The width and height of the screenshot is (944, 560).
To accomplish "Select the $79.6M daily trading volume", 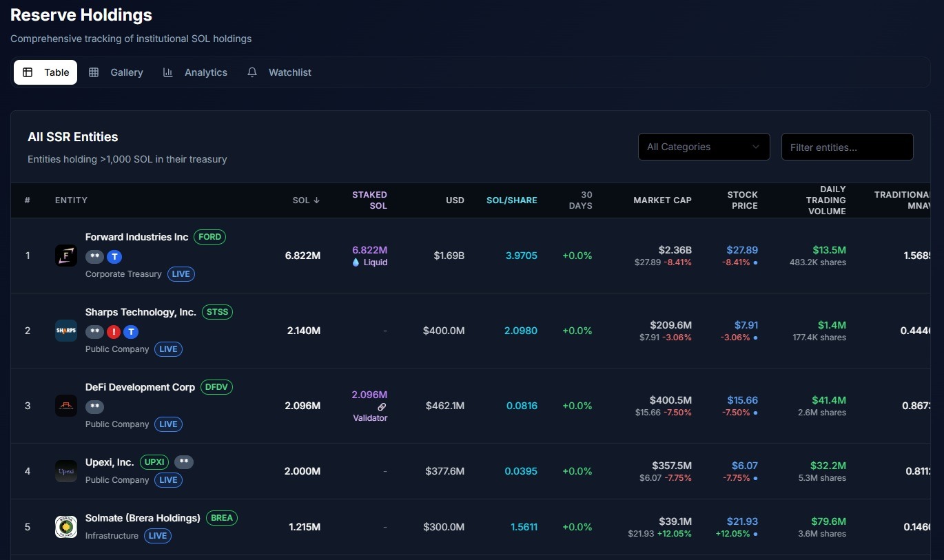I will 829,521.
